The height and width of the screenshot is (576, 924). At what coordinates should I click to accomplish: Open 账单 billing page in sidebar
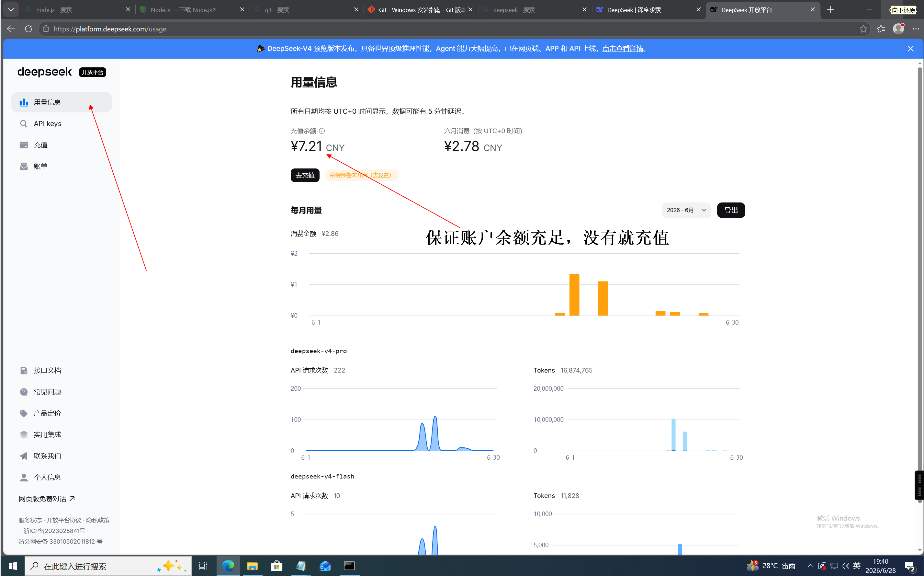point(61,166)
